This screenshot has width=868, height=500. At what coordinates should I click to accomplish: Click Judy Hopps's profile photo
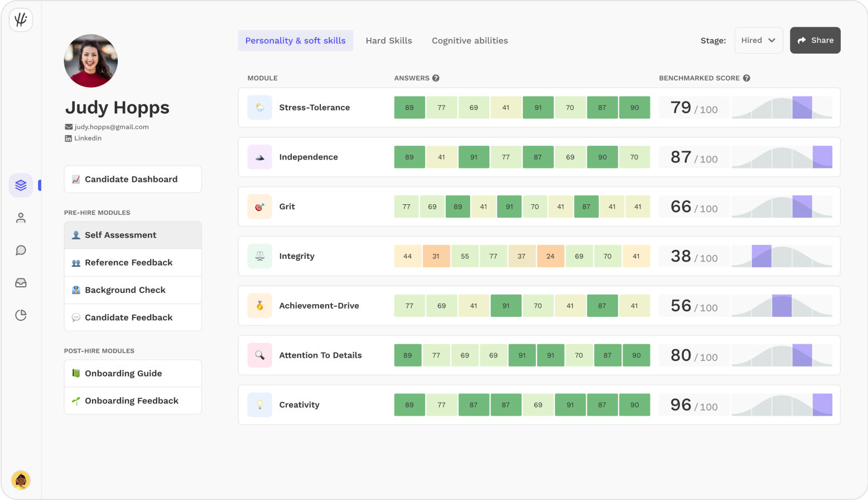coord(90,61)
